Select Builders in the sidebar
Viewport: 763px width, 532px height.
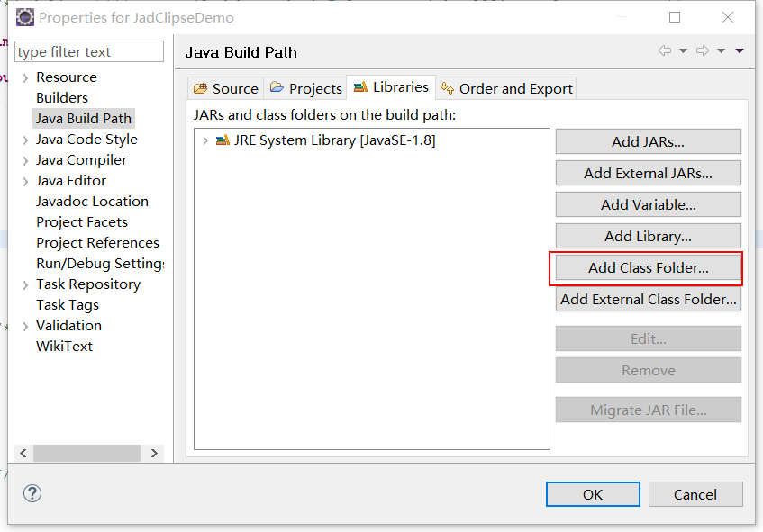pos(62,98)
